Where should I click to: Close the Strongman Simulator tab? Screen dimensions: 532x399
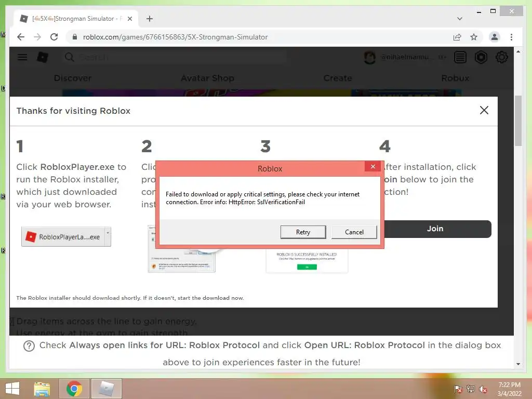[x=129, y=19]
